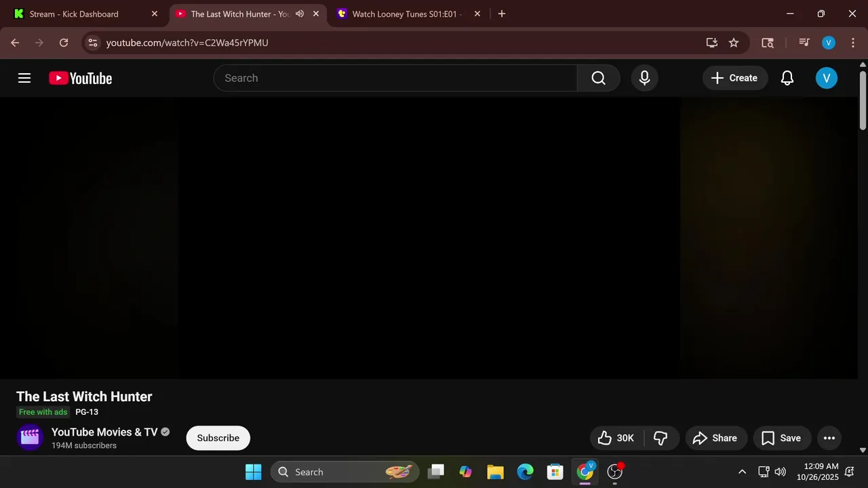The width and height of the screenshot is (868, 488).
Task: Open the volume icon in the system tray
Action: (x=781, y=472)
